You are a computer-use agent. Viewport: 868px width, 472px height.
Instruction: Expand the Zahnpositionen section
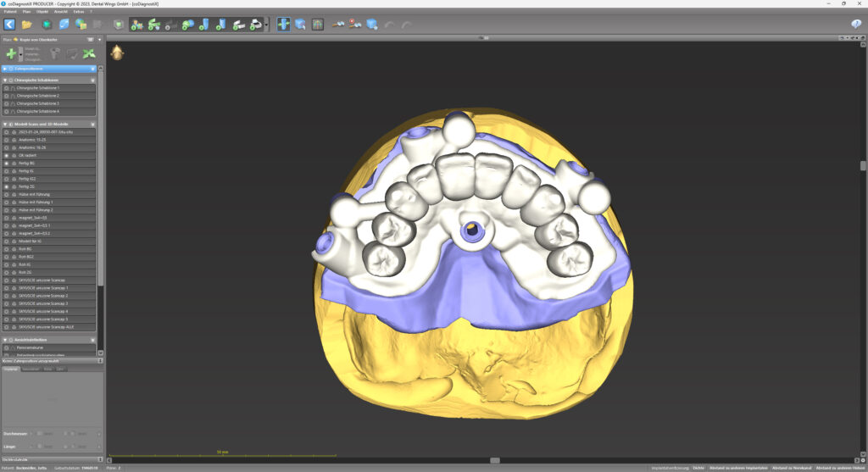pos(6,69)
